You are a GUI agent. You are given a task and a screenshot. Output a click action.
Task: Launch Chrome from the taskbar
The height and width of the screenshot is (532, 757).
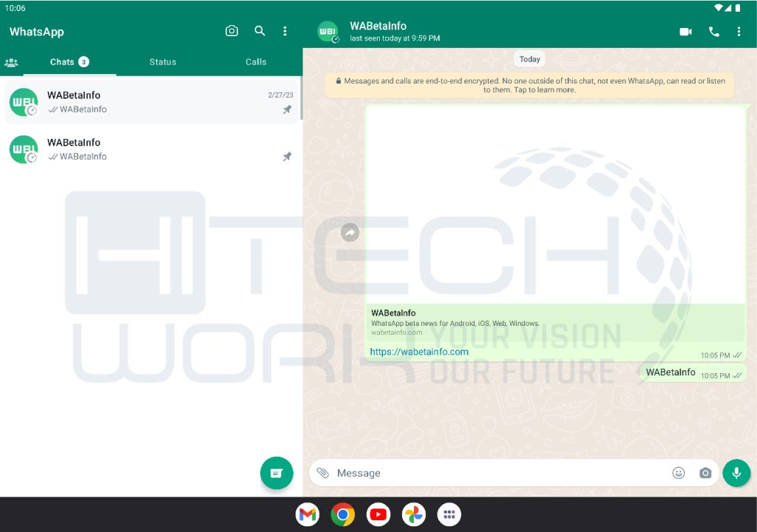point(343,514)
